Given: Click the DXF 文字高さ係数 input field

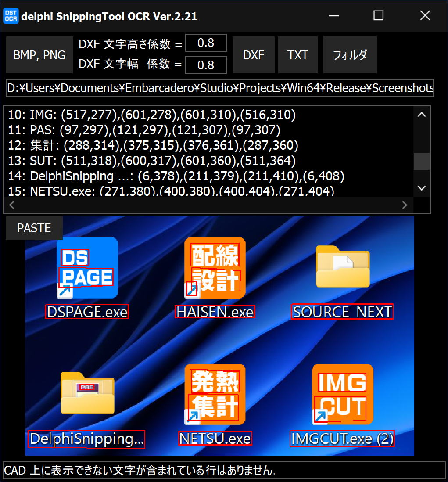Looking at the screenshot, I should [206, 43].
